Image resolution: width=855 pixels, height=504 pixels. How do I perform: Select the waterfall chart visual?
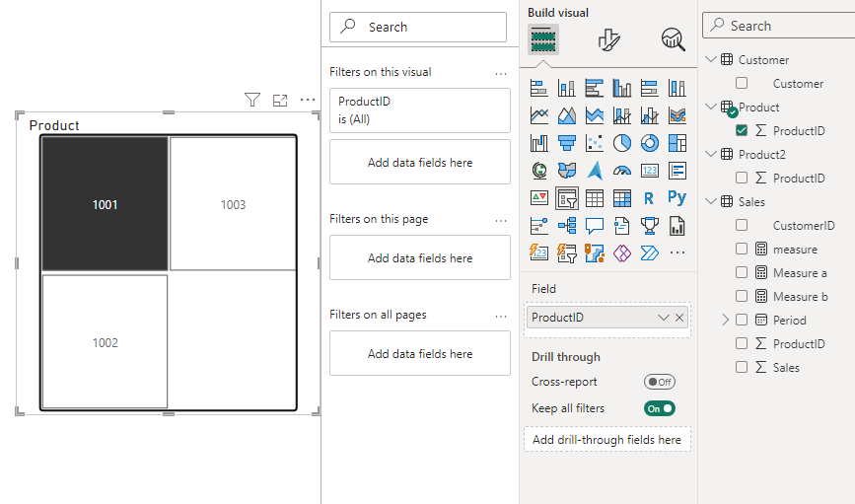pyautogui.click(x=538, y=143)
